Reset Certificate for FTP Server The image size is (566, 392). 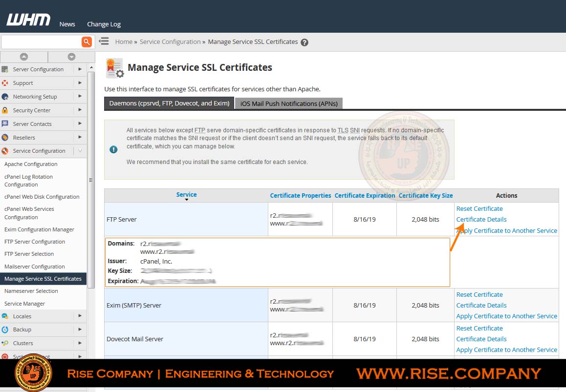479,209
